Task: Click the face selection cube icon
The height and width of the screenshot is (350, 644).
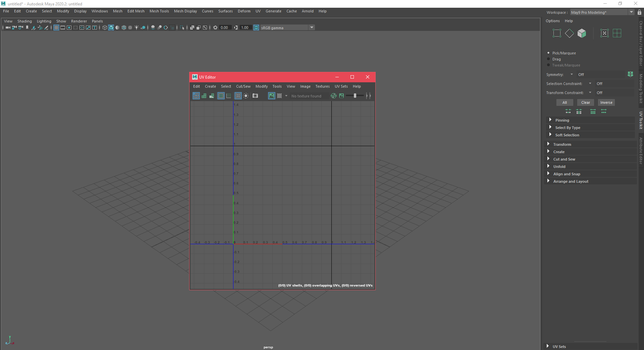Action: pos(582,33)
